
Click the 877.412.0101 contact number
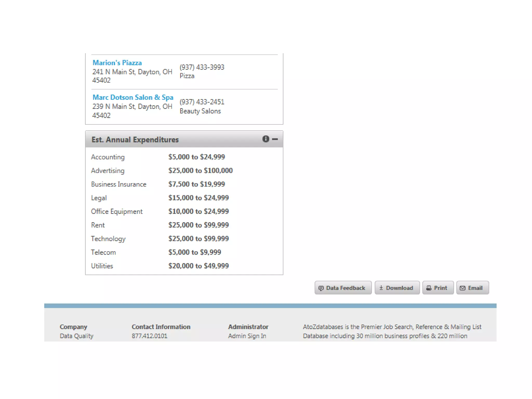click(x=149, y=336)
